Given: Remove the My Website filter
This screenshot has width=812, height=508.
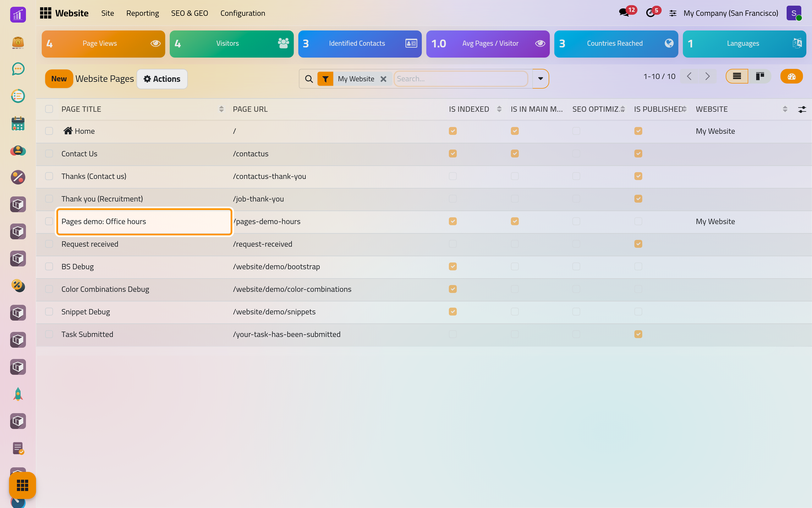Looking at the screenshot, I should point(383,79).
